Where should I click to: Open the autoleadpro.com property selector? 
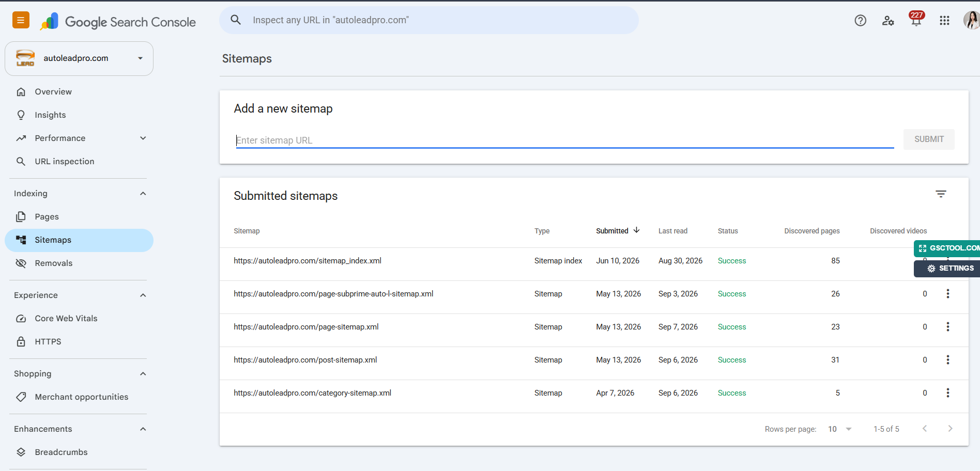tap(79, 58)
